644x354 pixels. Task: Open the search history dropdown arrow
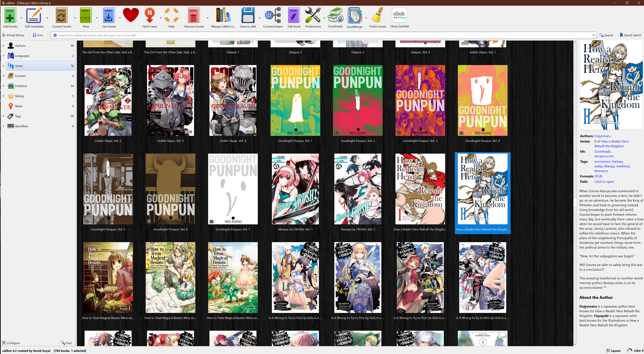click(x=593, y=35)
